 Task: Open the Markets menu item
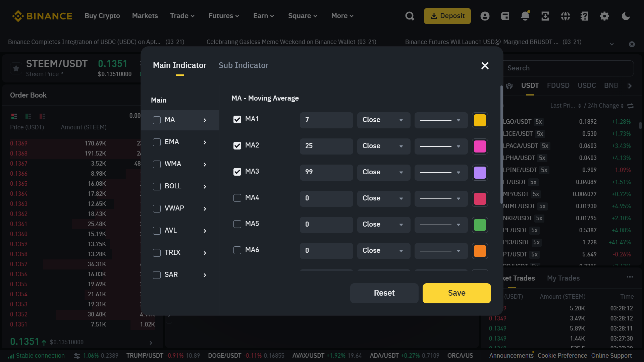[145, 16]
